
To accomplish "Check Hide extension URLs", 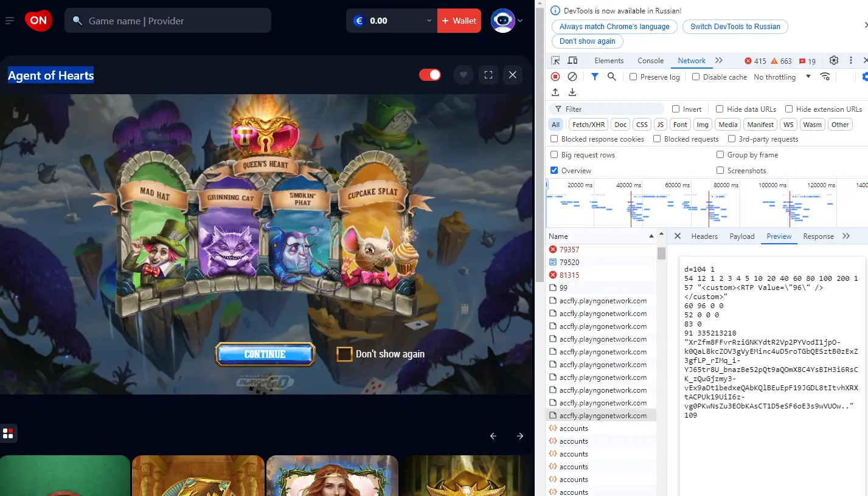I will click(789, 109).
